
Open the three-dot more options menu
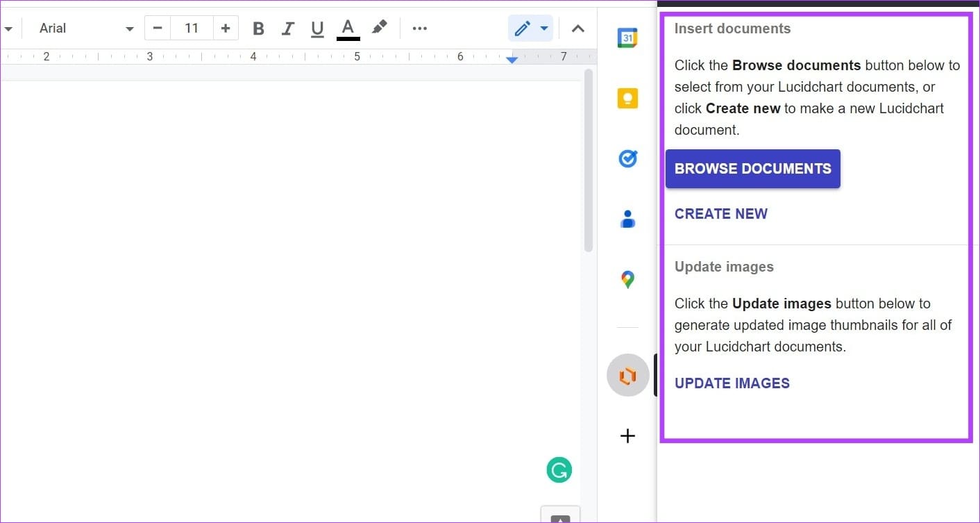(x=419, y=28)
